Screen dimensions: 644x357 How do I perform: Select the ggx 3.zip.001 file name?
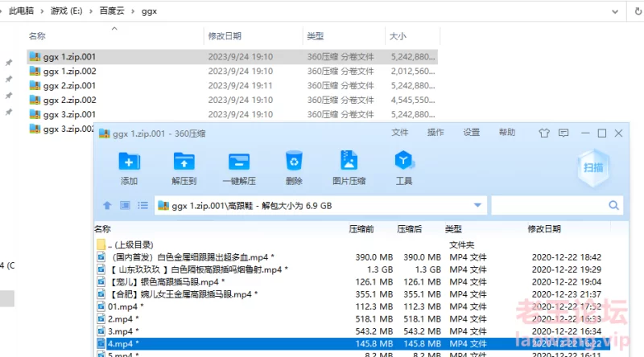pos(69,114)
